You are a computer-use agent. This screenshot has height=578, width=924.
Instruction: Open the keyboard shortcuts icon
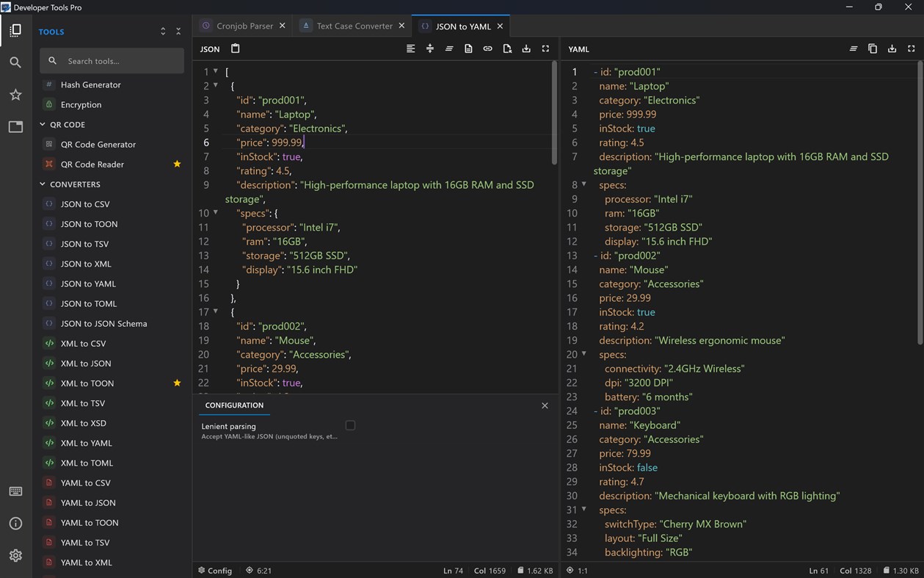pyautogui.click(x=15, y=491)
